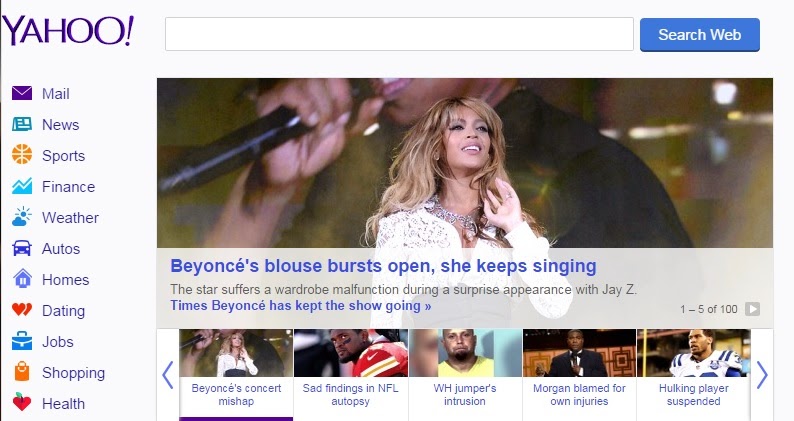Open the Finance section link
The height and width of the screenshot is (421, 794).
click(68, 187)
